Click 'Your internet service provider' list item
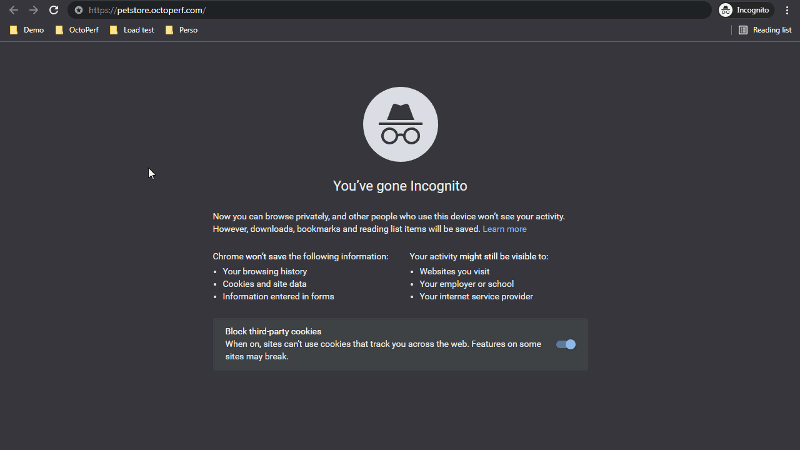The width and height of the screenshot is (800, 450). click(x=476, y=296)
